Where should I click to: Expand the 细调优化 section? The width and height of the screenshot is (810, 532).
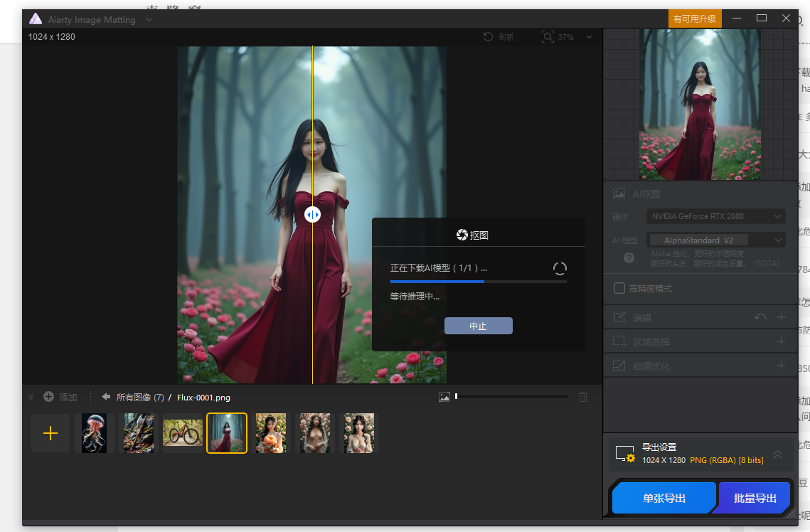point(782,366)
